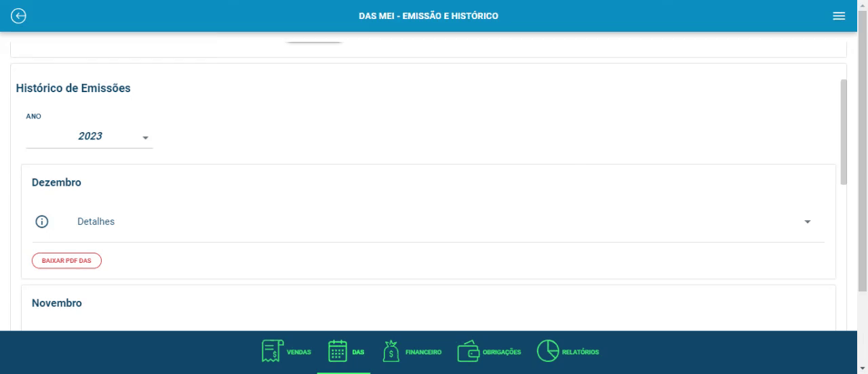Screen dimensions: 868x374
Task: Click the Relatórios pie chart icon
Action: pos(547,351)
